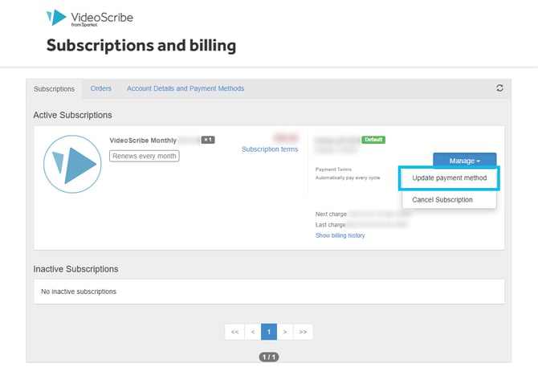The image size is (538, 392).
Task: Click the Inactive Subscriptions heading
Action: (x=75, y=269)
